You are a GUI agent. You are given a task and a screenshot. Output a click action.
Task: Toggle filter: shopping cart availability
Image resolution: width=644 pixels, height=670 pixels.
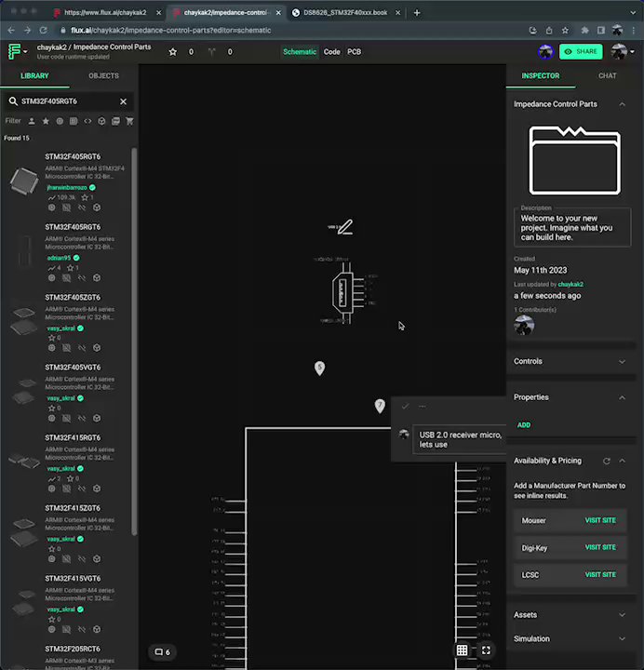(x=129, y=121)
